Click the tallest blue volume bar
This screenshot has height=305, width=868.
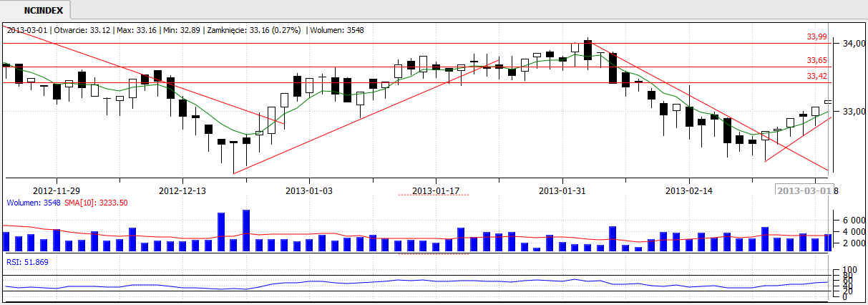[246, 230]
